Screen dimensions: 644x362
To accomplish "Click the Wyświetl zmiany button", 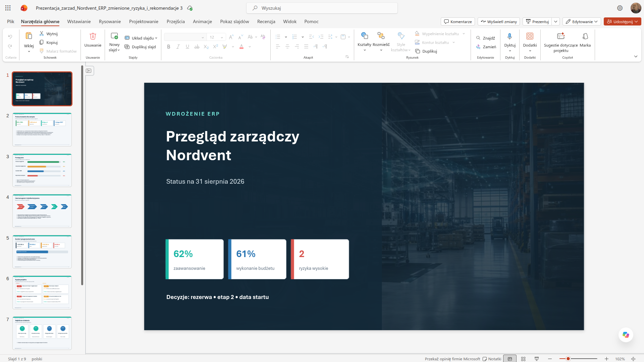I will (499, 21).
